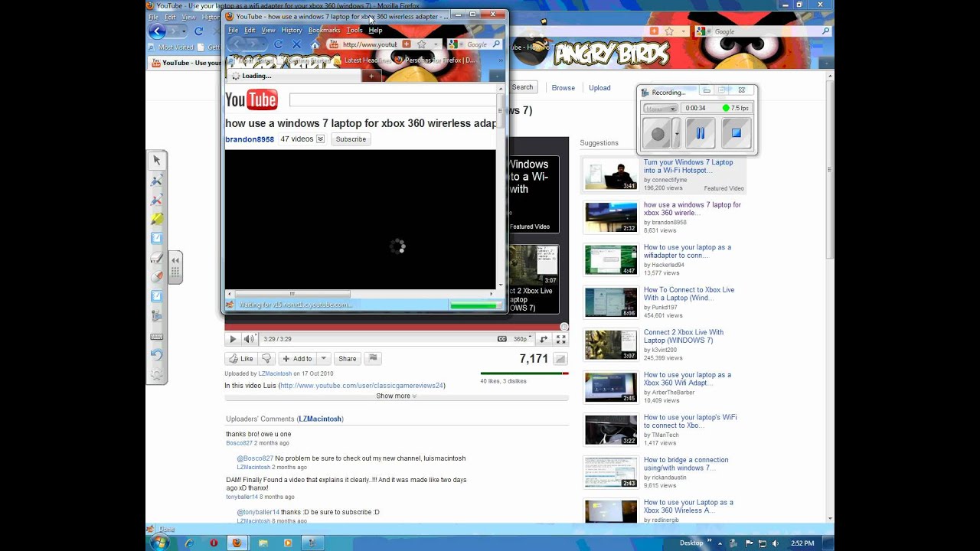Switch player to fullscreen

click(x=561, y=339)
